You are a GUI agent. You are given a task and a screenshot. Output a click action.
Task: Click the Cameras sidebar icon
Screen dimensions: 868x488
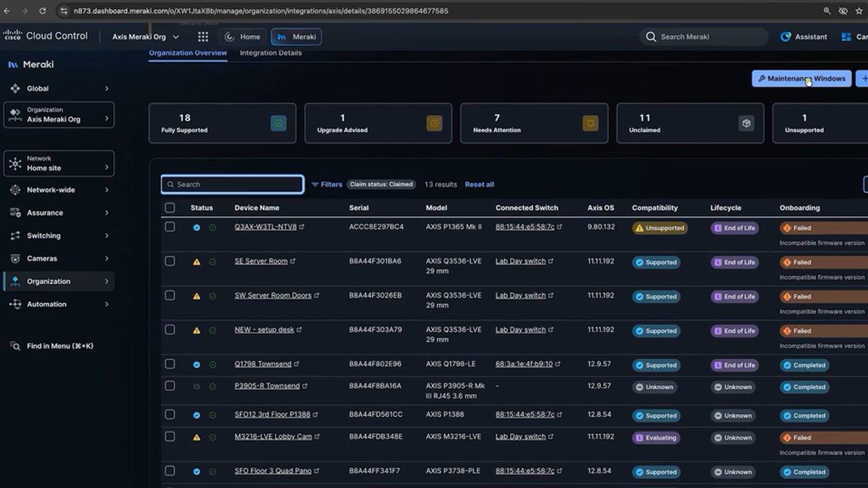(15, 258)
